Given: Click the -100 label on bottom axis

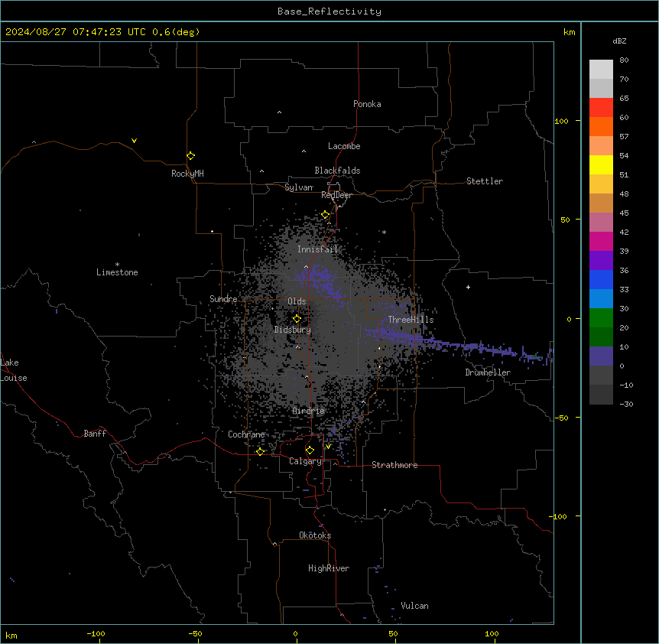Looking at the screenshot, I should (x=96, y=633).
